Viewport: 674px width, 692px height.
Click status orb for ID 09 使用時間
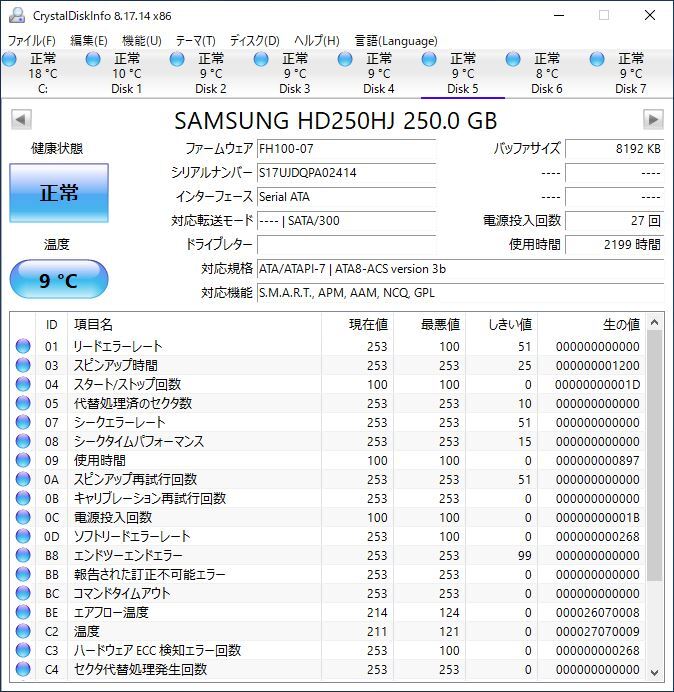point(23,460)
